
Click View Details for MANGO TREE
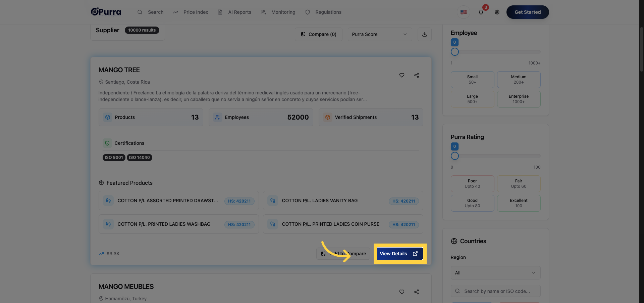coord(400,254)
